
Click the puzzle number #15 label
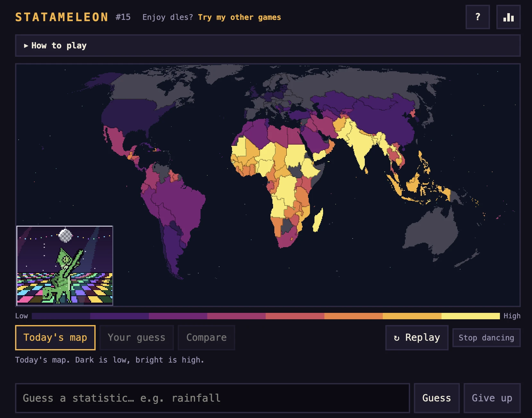pyautogui.click(x=123, y=17)
